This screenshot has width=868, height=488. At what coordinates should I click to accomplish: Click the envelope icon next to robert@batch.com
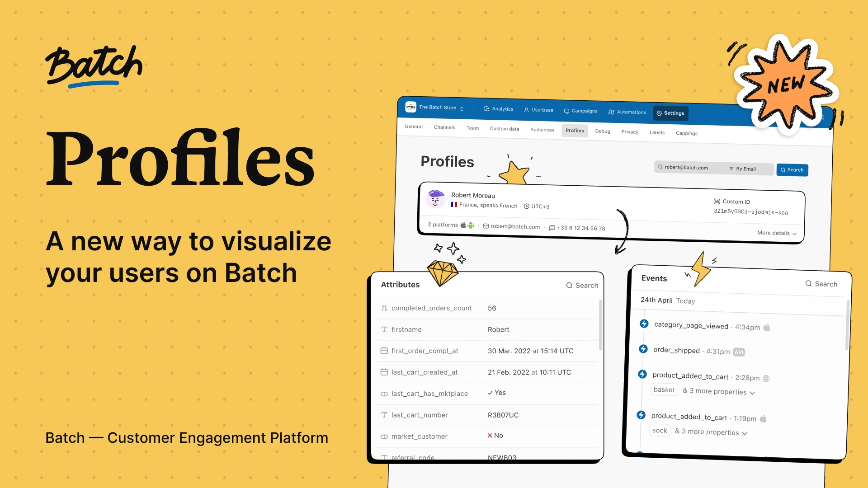486,226
